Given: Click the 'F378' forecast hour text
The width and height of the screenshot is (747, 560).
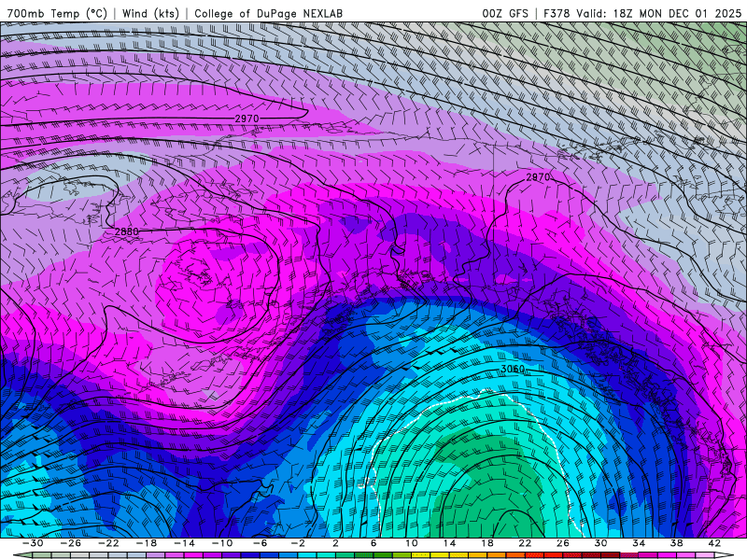Looking at the screenshot, I should coord(557,13).
